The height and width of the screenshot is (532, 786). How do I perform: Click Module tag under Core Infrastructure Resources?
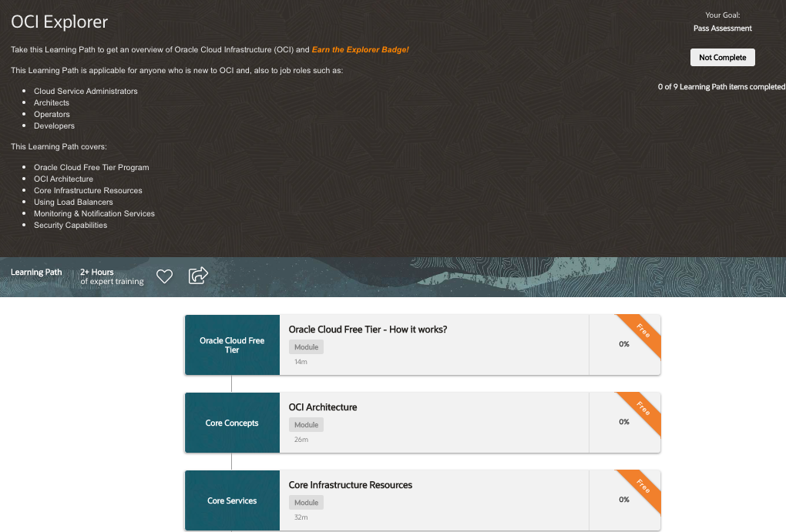306,503
